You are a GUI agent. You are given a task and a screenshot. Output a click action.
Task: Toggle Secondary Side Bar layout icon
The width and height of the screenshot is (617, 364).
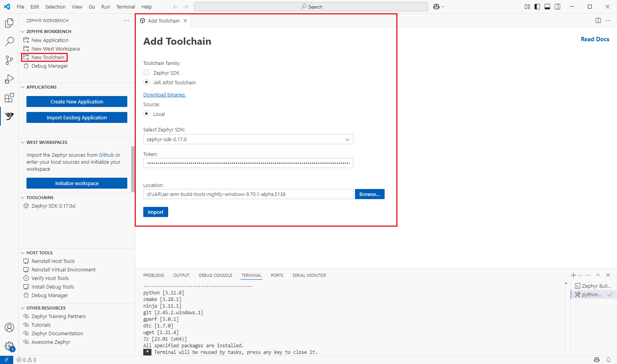557,7
